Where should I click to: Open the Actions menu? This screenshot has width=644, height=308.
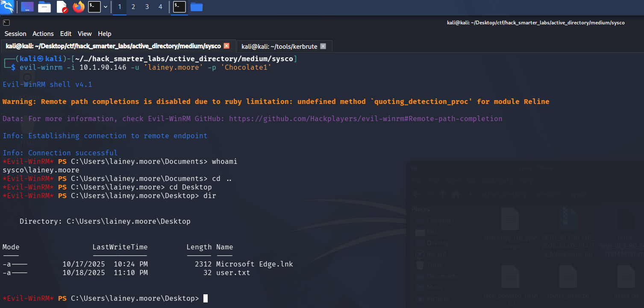tap(43, 33)
